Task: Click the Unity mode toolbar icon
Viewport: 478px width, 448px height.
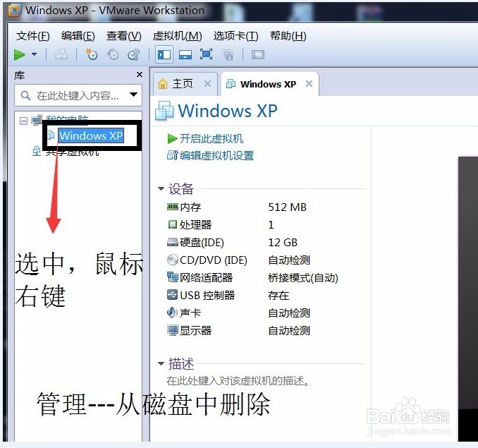Action: (228, 55)
